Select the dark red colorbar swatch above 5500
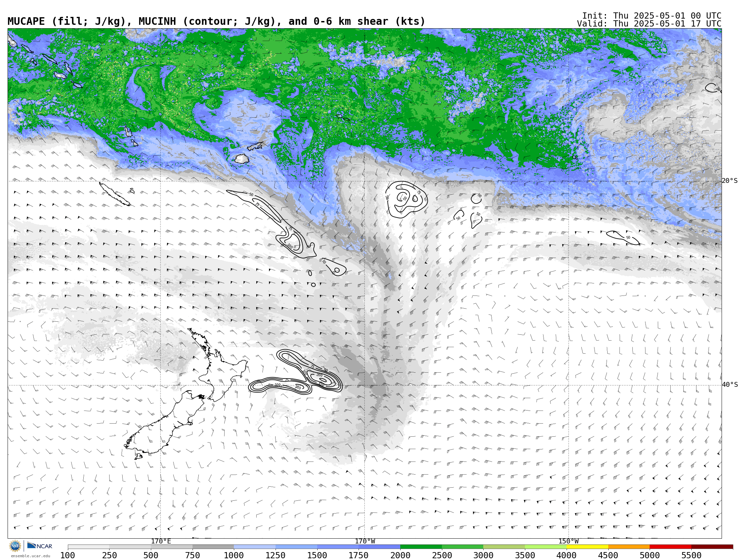 [x=712, y=547]
